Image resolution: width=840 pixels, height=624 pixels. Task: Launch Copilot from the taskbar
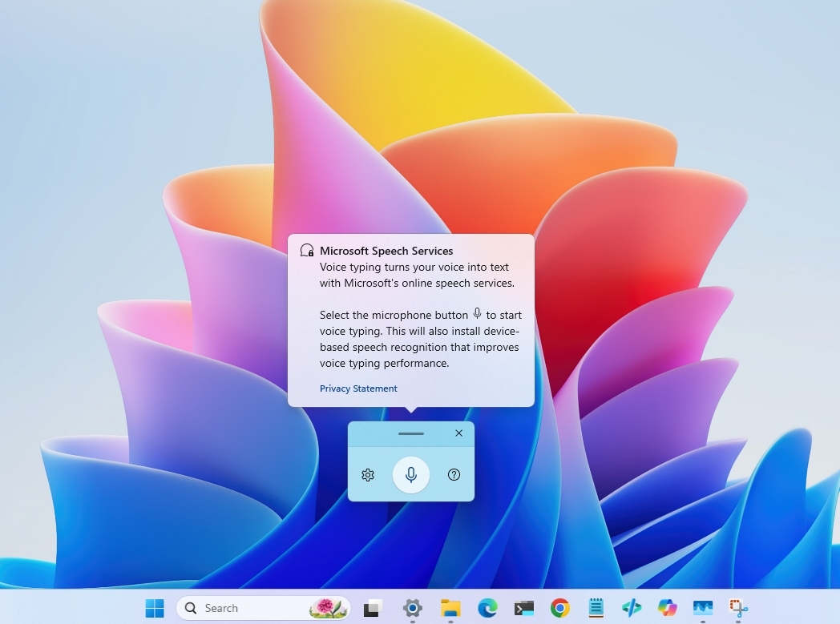(x=668, y=608)
